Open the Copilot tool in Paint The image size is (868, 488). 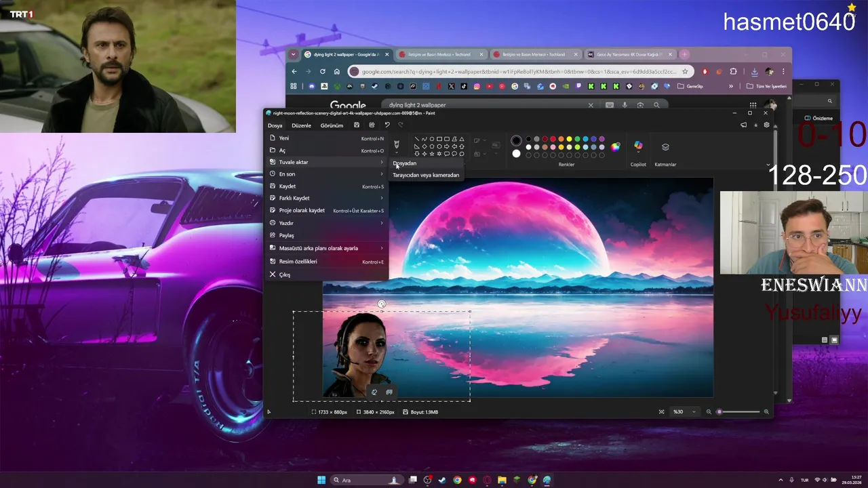(638, 146)
